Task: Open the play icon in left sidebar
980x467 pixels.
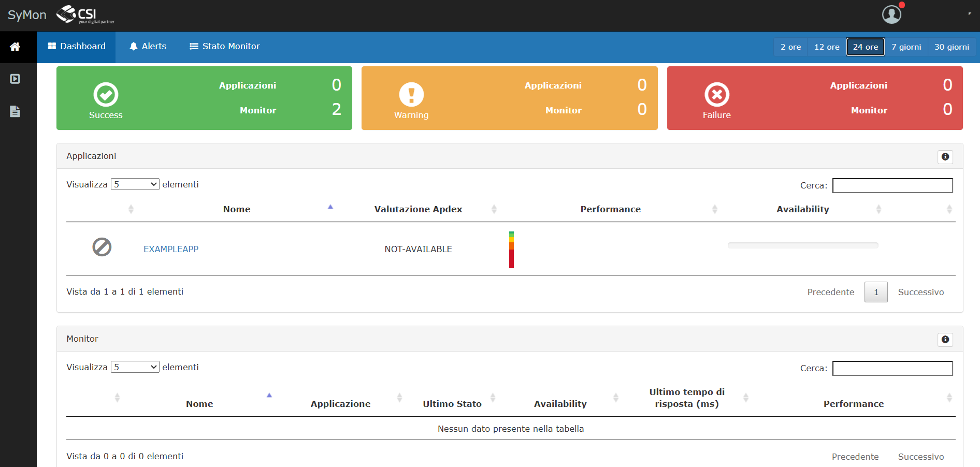Action: tap(15, 79)
